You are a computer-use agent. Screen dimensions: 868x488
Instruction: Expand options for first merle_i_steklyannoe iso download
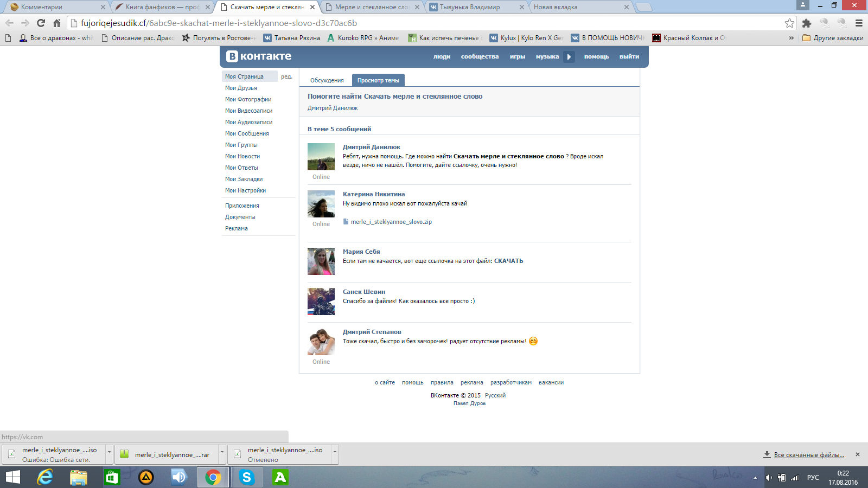tap(109, 452)
